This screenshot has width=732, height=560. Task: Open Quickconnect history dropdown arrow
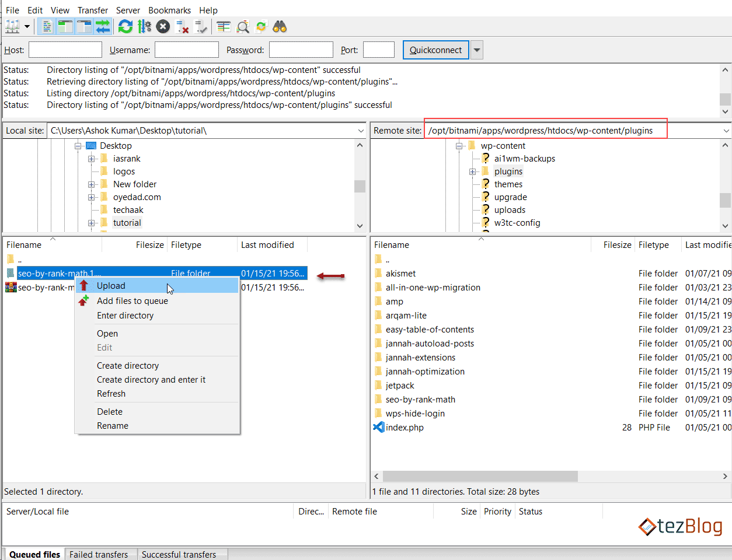[477, 50]
